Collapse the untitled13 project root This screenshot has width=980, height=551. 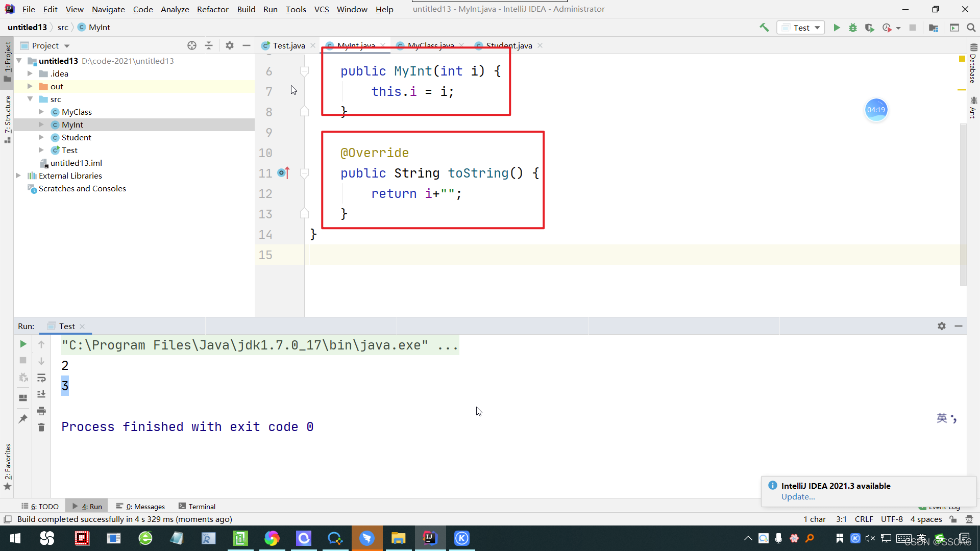[19, 61]
